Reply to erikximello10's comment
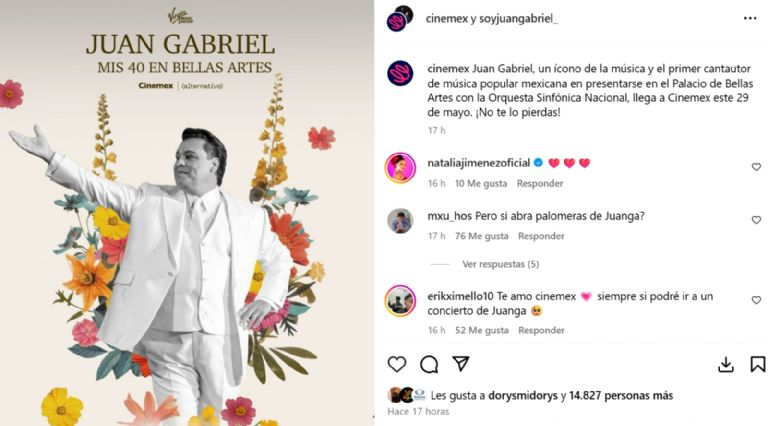 point(541,331)
